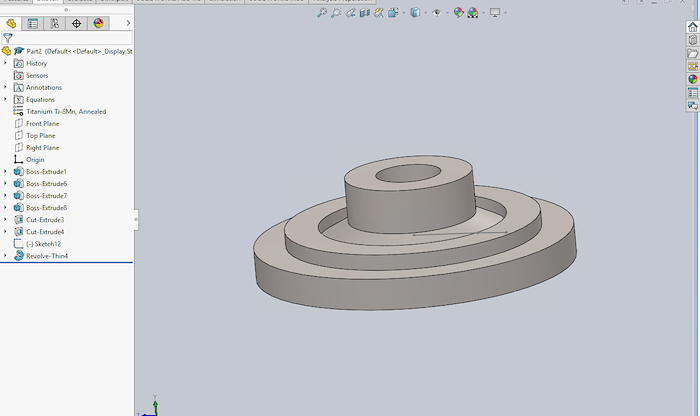Open SOLIDWORKS Forum task pane tab
This screenshot has height=416, width=700.
pos(692,106)
